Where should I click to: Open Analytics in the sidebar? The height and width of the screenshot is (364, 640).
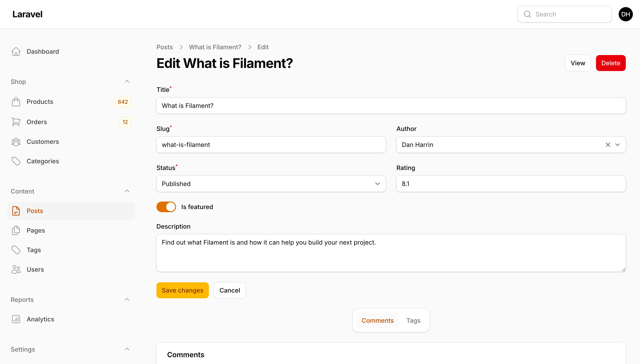pos(71,319)
